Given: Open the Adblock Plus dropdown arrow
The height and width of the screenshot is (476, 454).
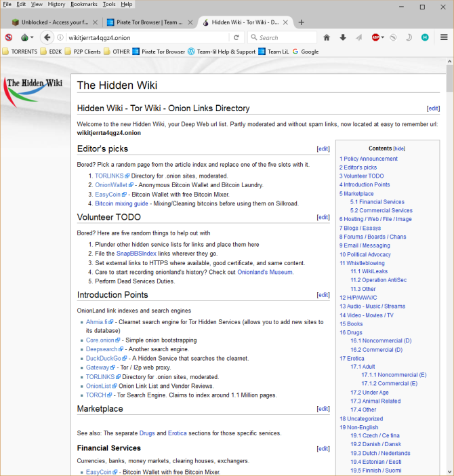Looking at the screenshot, I should point(383,37).
